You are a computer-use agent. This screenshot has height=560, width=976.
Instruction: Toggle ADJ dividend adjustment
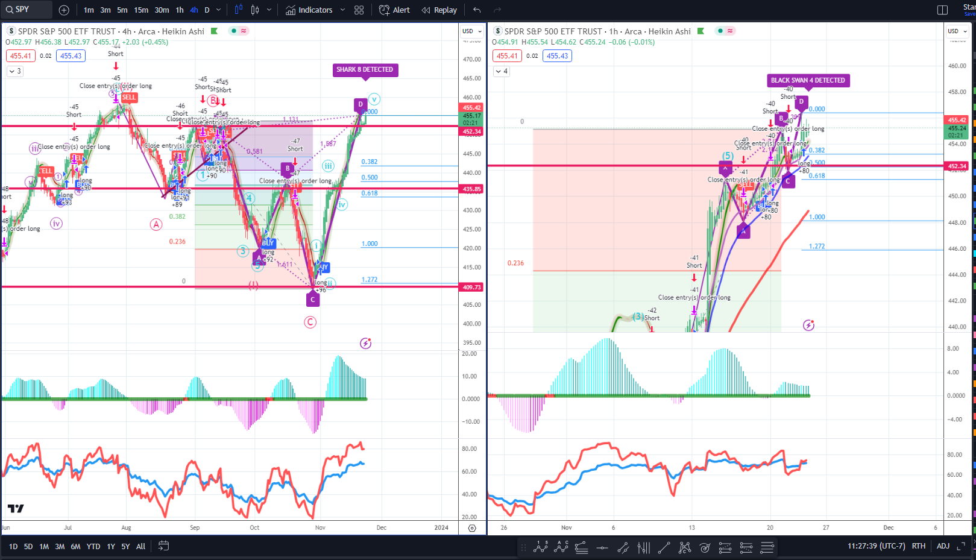943,546
